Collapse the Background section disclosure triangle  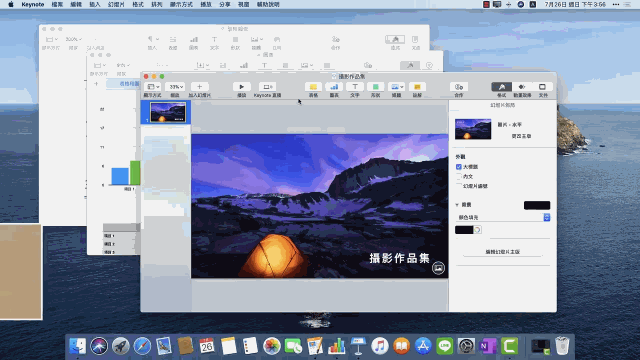click(x=457, y=204)
